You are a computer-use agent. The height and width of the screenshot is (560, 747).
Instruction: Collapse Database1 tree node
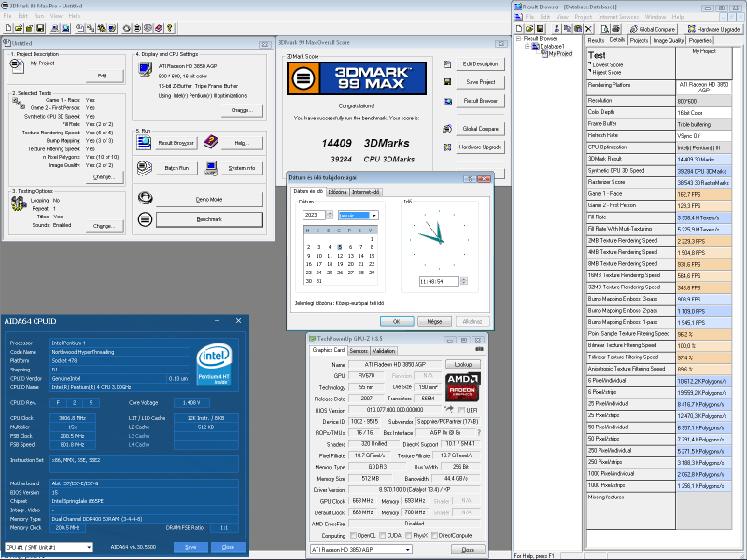point(528,46)
